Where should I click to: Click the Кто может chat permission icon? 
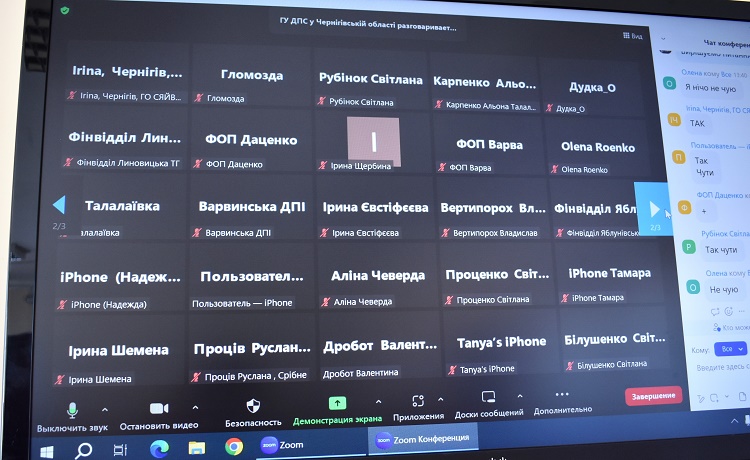[x=717, y=328]
